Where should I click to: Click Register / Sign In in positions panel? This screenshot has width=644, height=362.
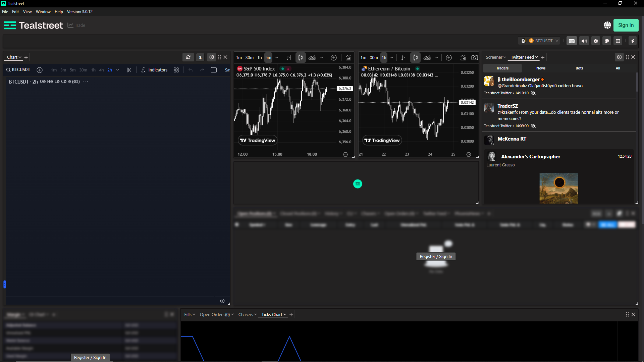pyautogui.click(x=436, y=257)
